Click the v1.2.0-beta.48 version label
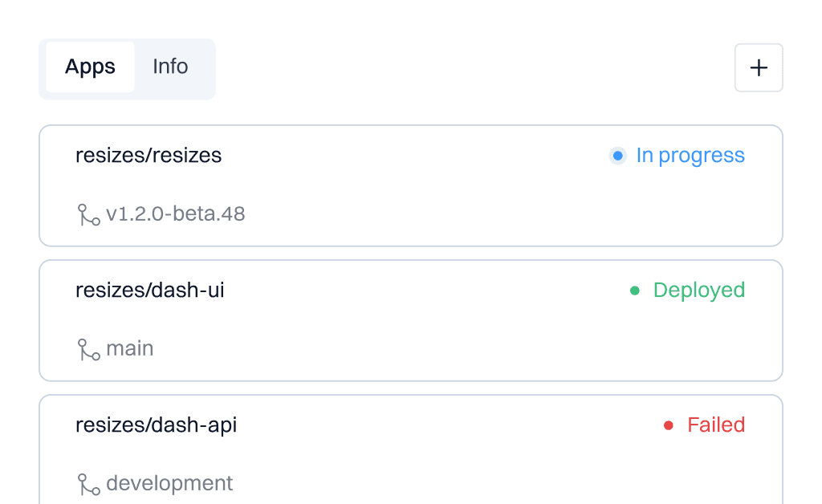822x504 pixels. click(175, 213)
